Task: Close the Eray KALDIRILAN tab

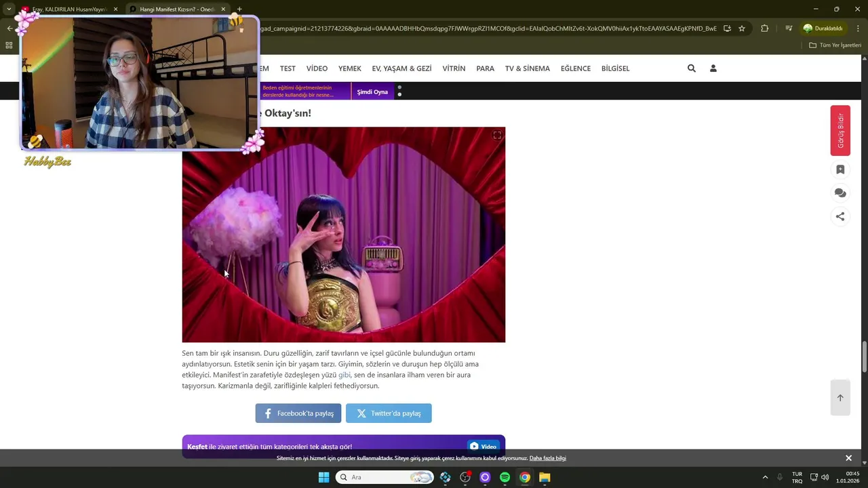Action: click(x=115, y=9)
